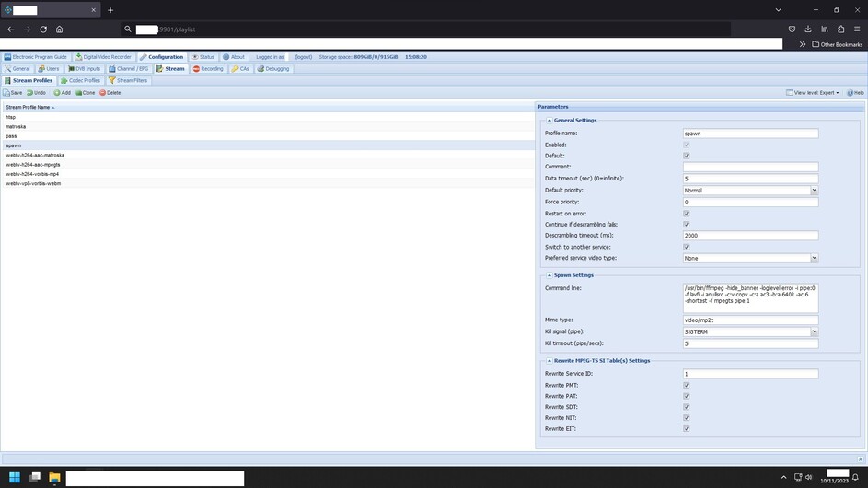Open the Electronic Program Guide tab
The image size is (868, 488).
pos(35,57)
